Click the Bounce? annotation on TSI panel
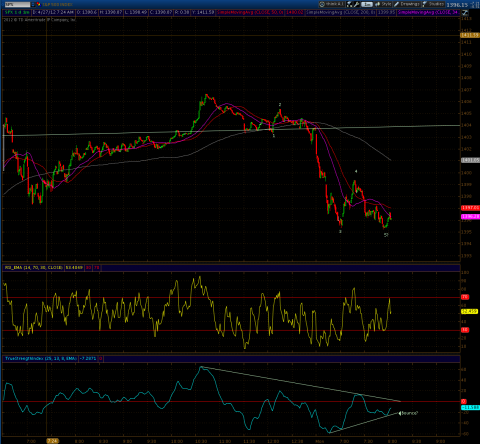 [x=408, y=413]
